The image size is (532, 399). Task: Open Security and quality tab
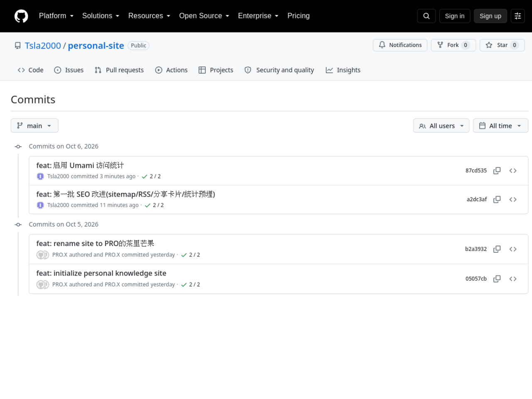click(x=279, y=70)
